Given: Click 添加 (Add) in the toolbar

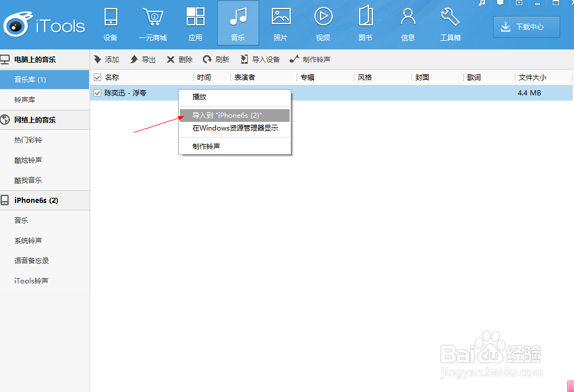Looking at the screenshot, I should tap(106, 59).
